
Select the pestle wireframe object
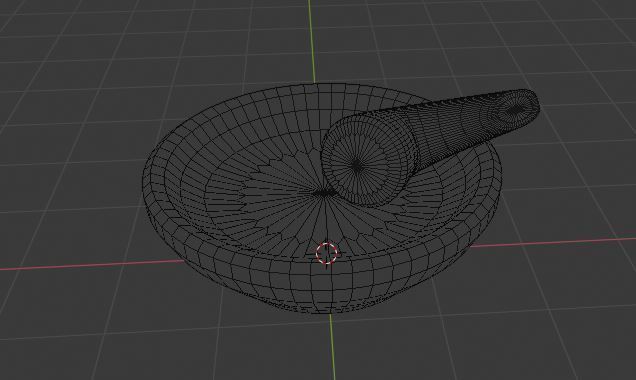pyautogui.click(x=430, y=147)
